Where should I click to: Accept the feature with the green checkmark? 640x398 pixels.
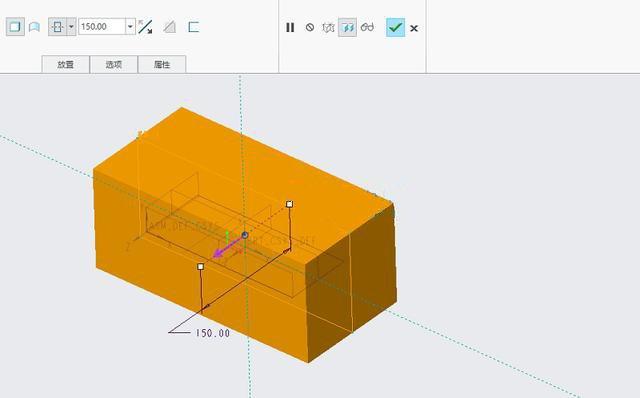396,27
